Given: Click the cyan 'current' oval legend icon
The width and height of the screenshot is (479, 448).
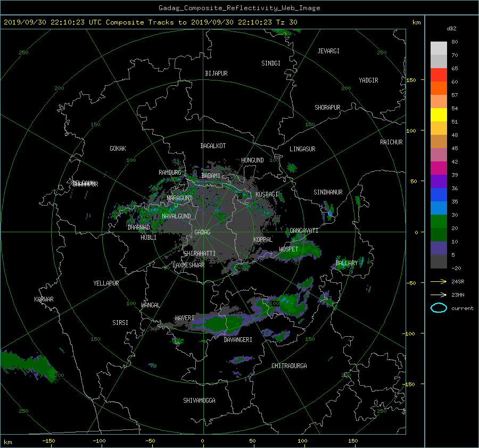Looking at the screenshot, I should click(439, 308).
